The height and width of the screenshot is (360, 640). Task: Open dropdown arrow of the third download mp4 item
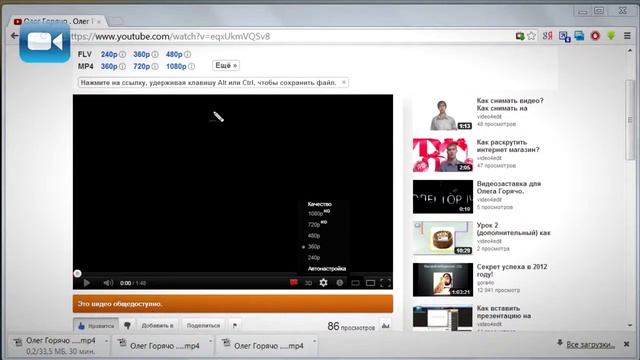[315, 341]
